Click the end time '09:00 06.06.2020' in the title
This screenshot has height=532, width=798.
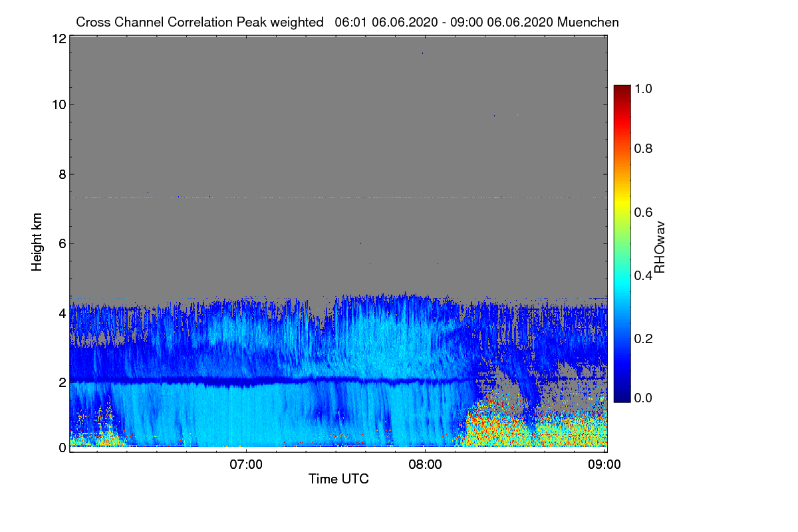click(501, 22)
